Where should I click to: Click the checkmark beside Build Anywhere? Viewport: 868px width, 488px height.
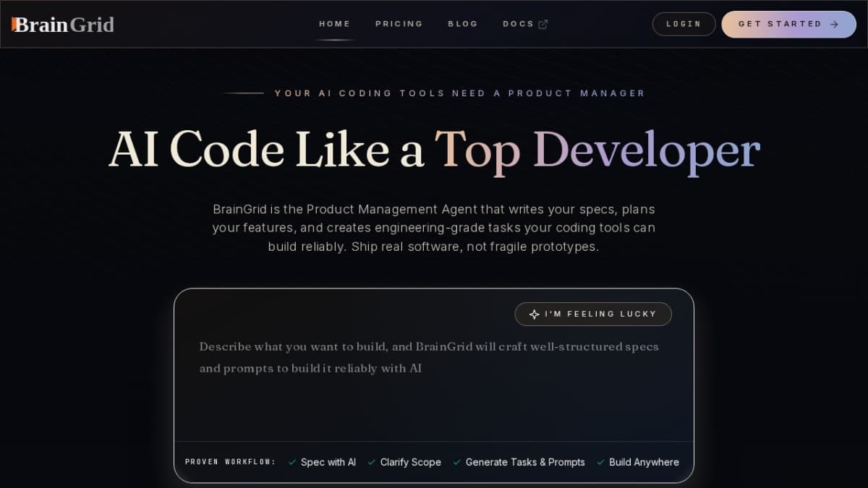(x=600, y=463)
